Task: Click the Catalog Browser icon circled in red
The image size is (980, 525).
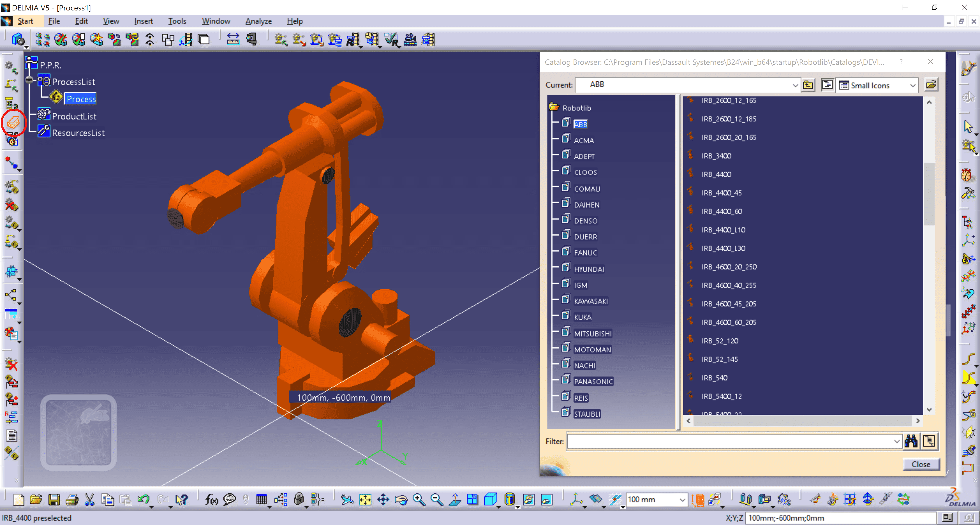Action: coord(13,122)
